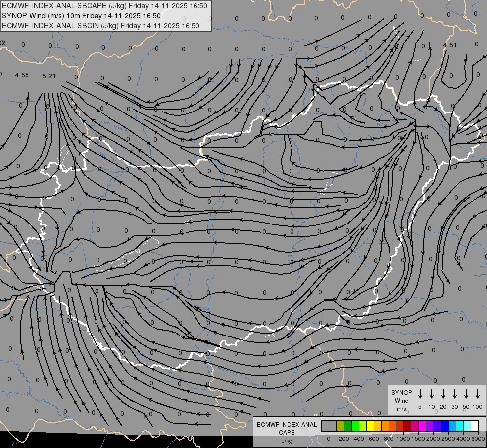Pick the bright green 400 J/kg swatch
Viewport: 487px width, 448px height.
coord(355,426)
